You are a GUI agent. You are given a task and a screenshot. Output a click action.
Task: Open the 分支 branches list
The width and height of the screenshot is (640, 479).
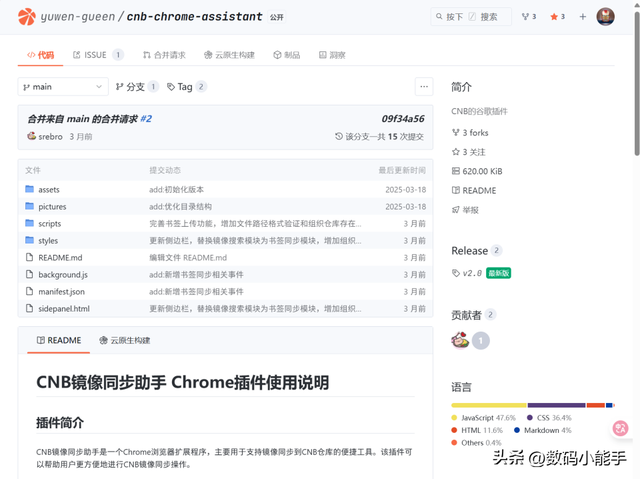pos(137,87)
